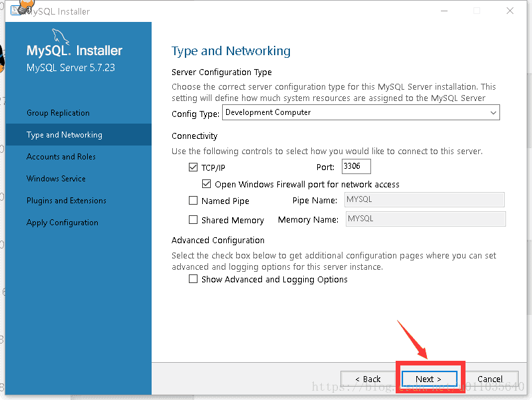Click the Back button
Image resolution: width=532 pixels, height=400 pixels.
click(368, 379)
